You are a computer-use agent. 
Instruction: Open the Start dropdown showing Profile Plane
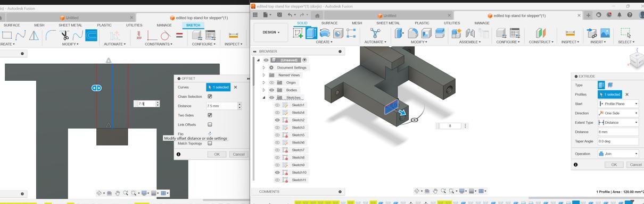(618, 104)
